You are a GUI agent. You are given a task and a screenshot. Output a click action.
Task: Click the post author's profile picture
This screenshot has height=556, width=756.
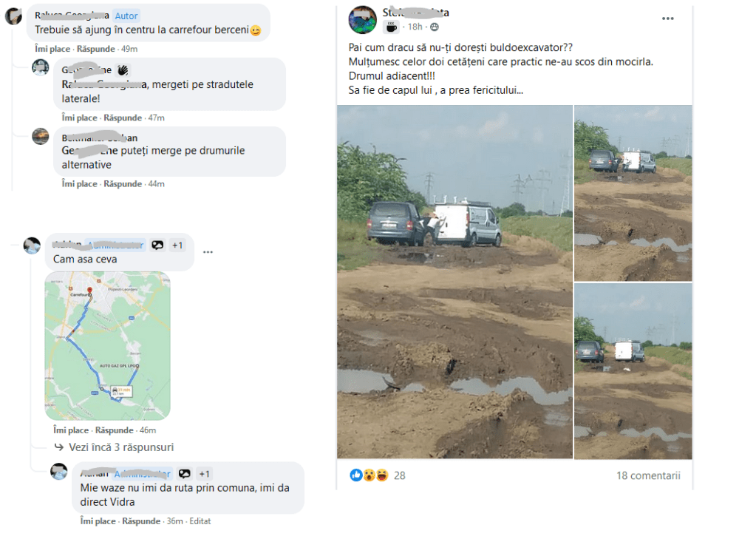point(362,19)
